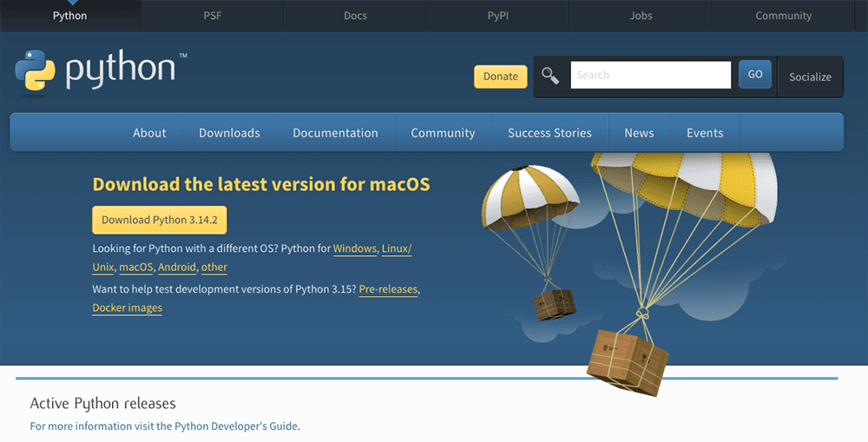The image size is (868, 442).
Task: Click the Python logo icon
Action: point(36,70)
